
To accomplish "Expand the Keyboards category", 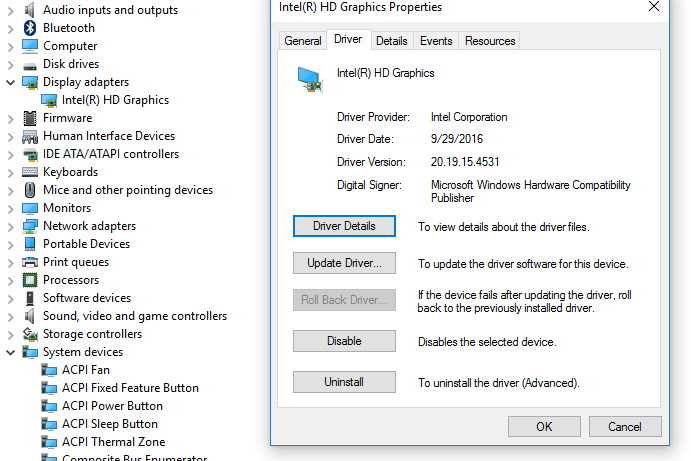I will coord(11,173).
